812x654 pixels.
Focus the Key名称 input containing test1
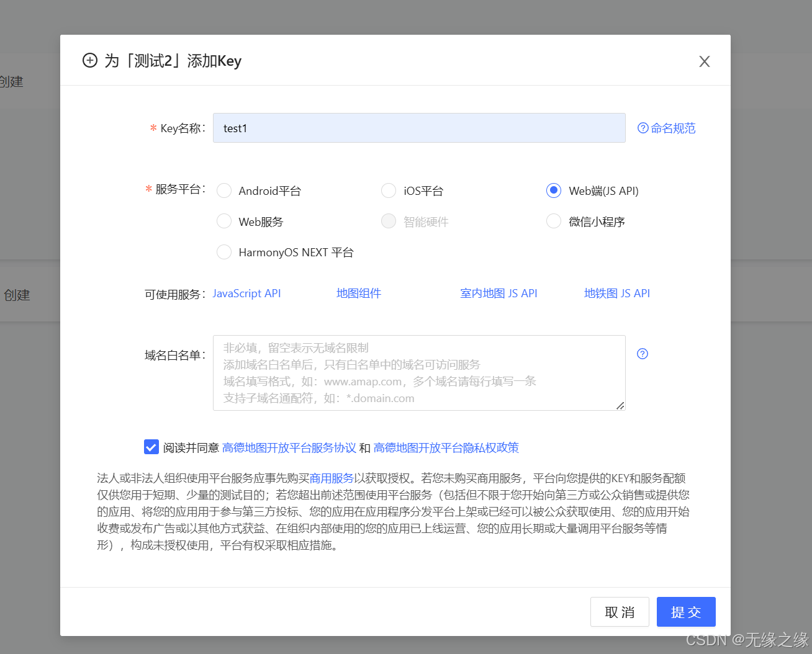[419, 128]
